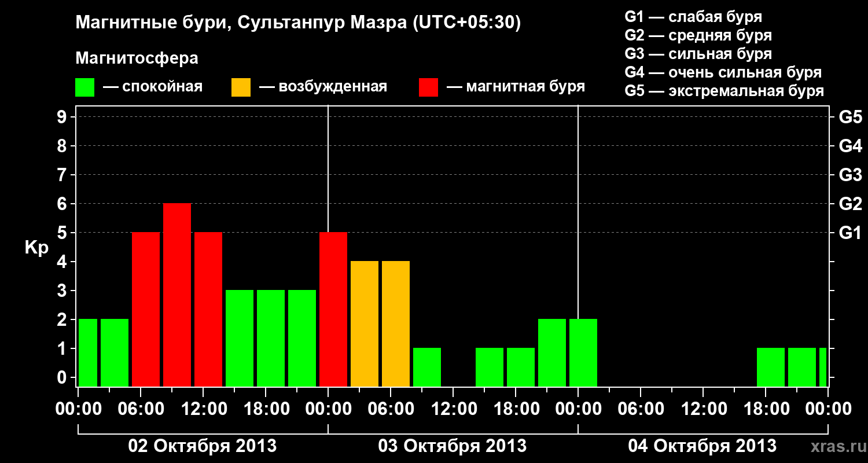Click the '04 Октября 2013' date label
This screenshot has width=868, height=463.
tap(703, 446)
